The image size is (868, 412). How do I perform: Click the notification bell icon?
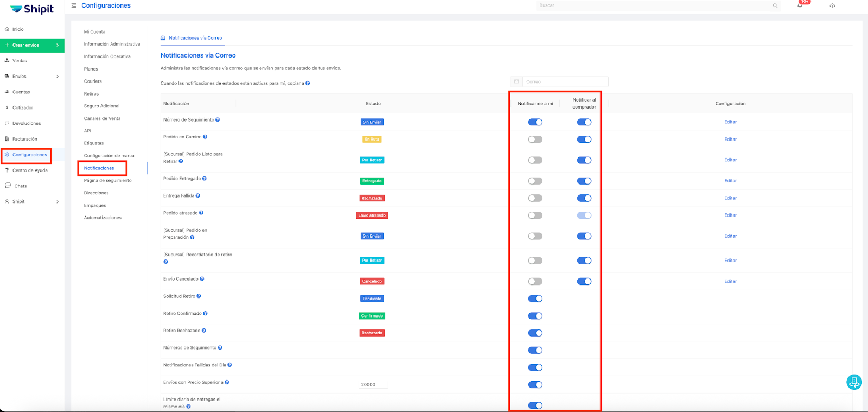[800, 5]
